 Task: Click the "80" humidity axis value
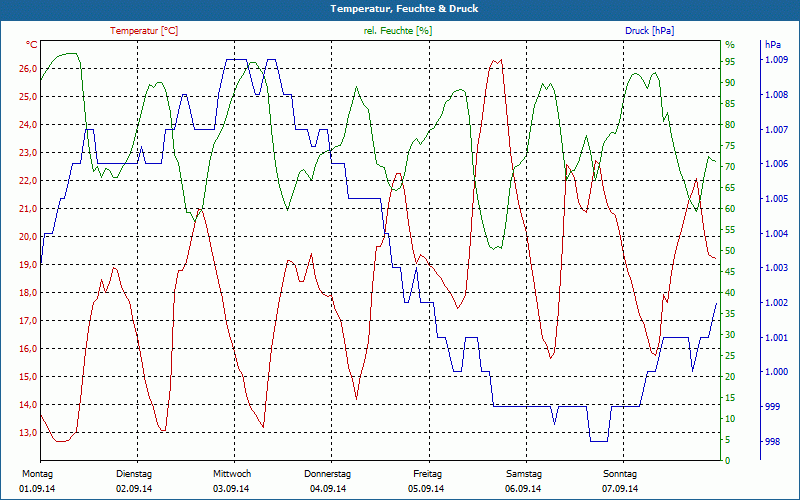[730, 125]
